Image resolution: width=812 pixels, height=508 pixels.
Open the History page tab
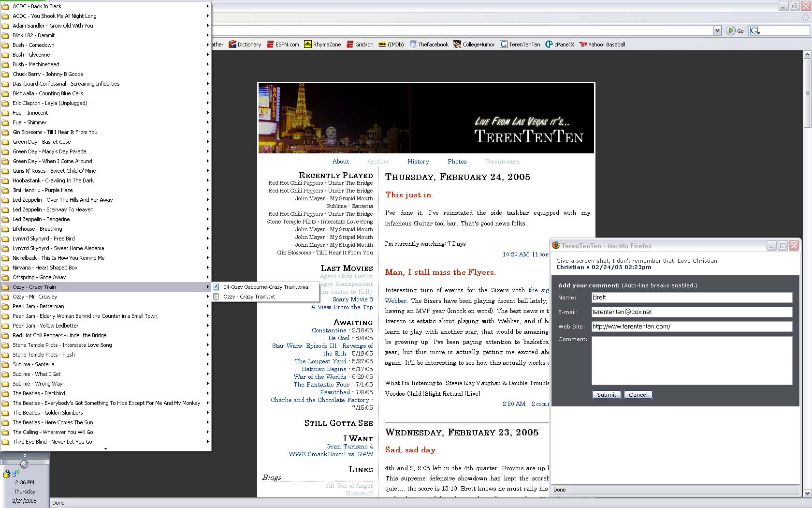418,162
